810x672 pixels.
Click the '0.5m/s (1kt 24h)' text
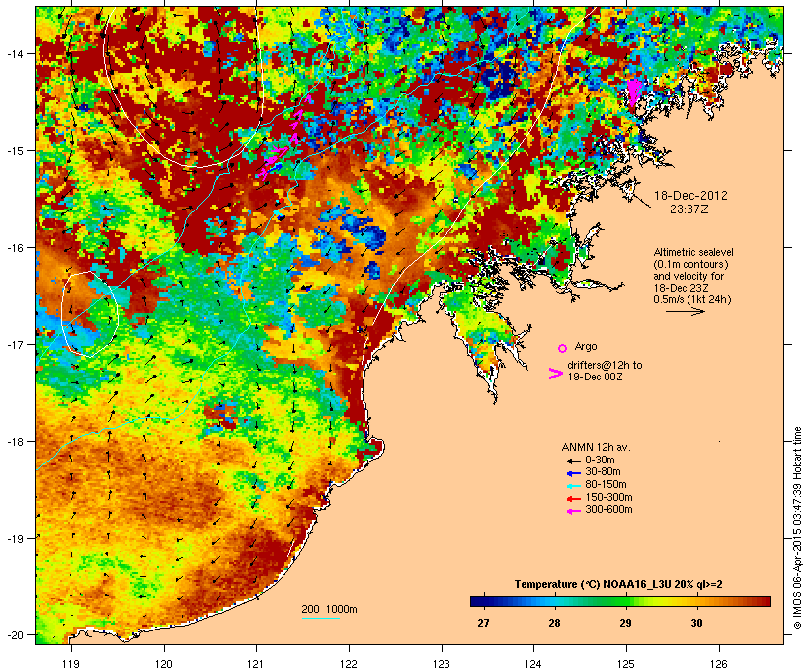point(692,299)
